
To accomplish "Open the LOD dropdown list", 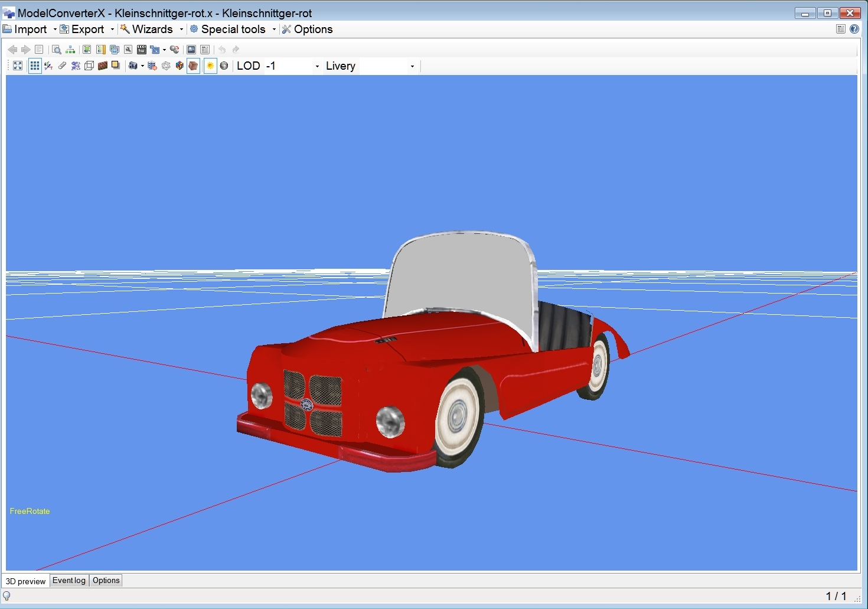I will (x=317, y=66).
